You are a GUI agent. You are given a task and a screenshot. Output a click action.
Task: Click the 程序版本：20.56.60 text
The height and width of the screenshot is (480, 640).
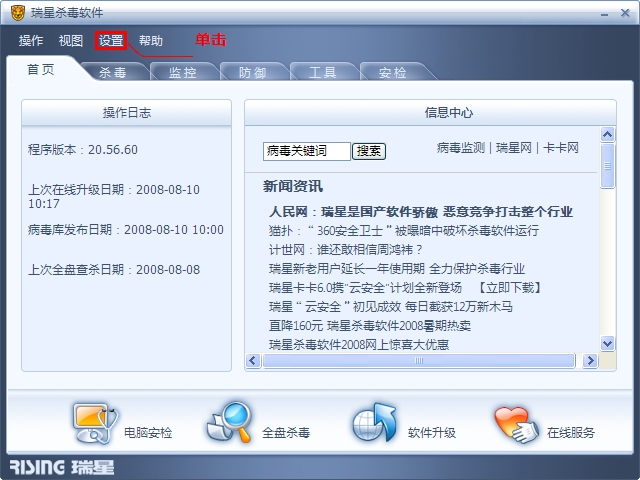[x=83, y=149]
